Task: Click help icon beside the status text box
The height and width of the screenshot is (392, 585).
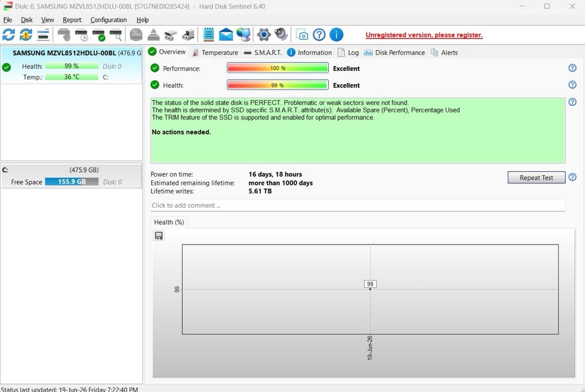Action: click(x=572, y=102)
